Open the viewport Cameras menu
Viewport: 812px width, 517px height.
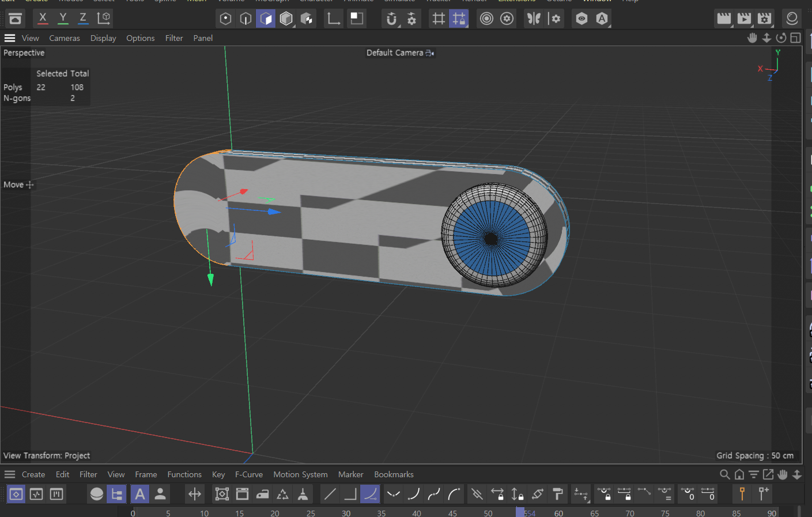(65, 38)
